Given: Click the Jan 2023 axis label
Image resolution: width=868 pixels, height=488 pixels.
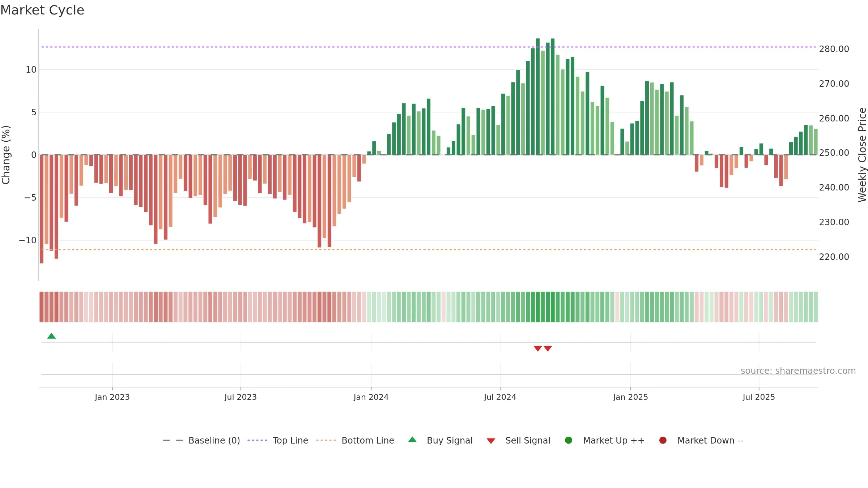Looking at the screenshot, I should [x=112, y=397].
